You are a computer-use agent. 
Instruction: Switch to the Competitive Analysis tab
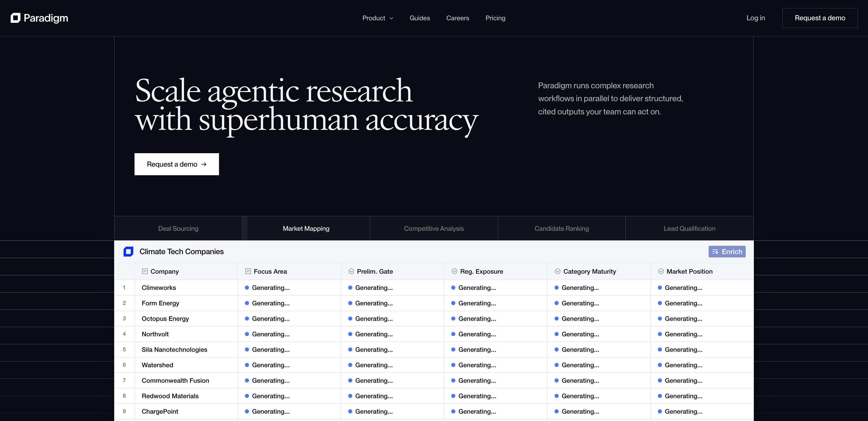coord(434,228)
